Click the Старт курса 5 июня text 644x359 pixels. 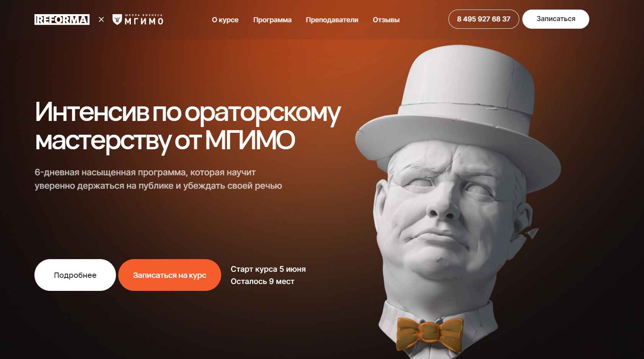point(268,269)
